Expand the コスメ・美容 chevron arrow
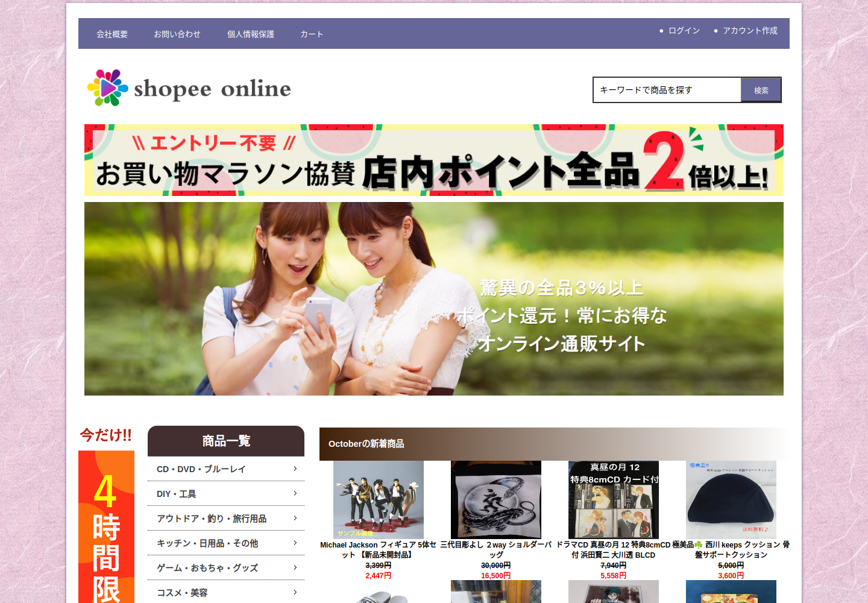Viewport: 868px width, 603px height. pyautogui.click(x=295, y=592)
